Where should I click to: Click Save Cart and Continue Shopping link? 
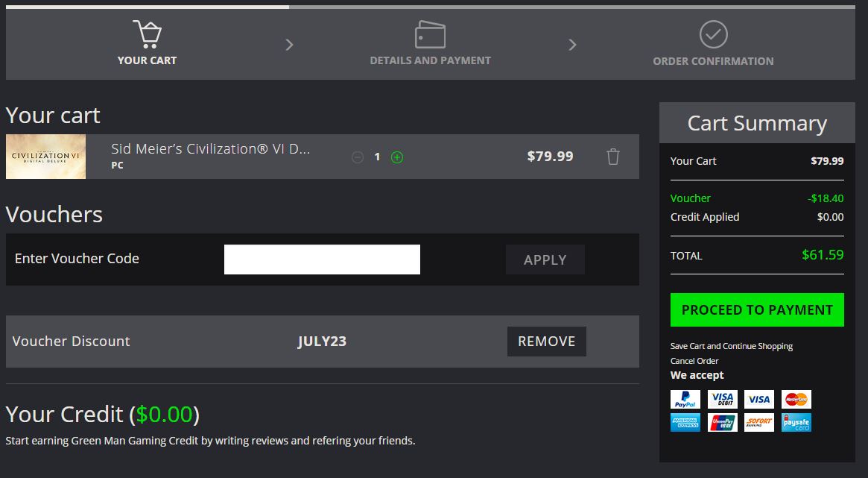[x=731, y=346]
